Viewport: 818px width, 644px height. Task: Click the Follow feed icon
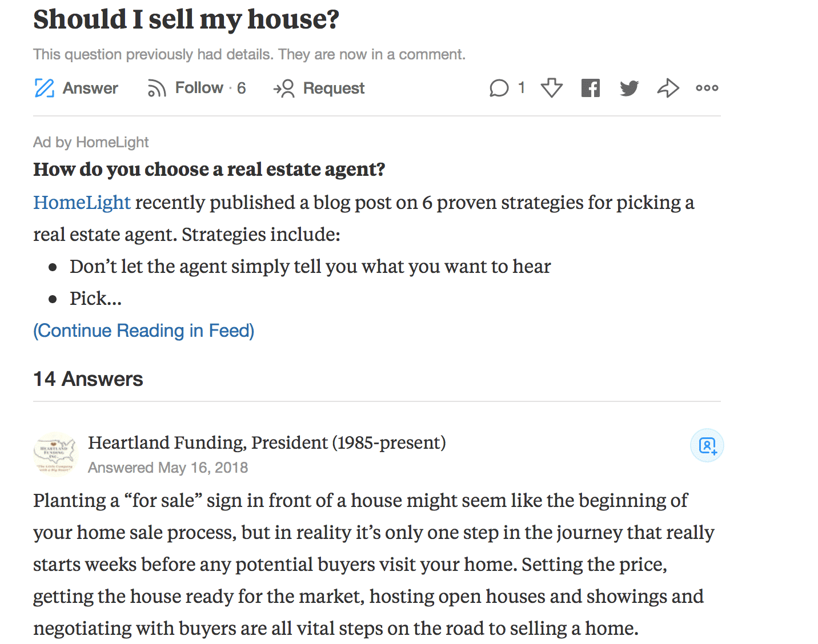click(157, 88)
